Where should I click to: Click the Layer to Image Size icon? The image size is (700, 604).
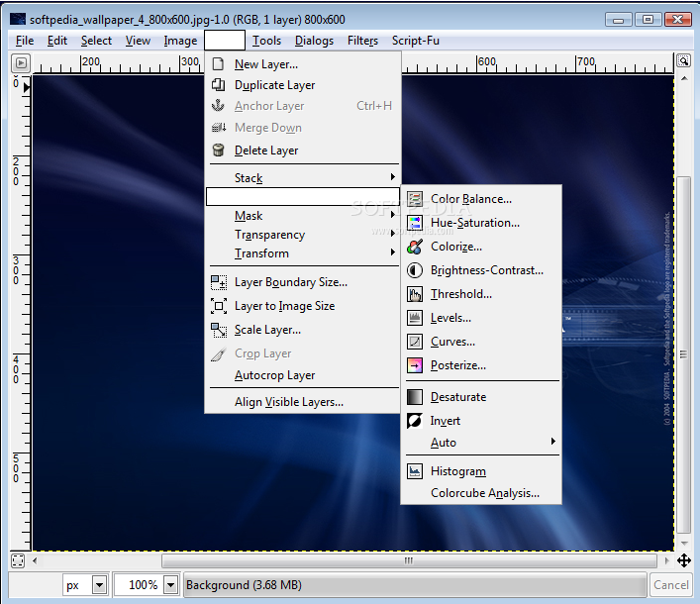(x=219, y=306)
